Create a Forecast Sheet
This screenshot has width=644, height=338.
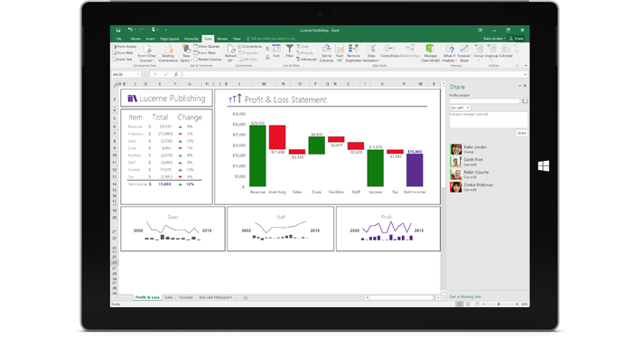(464, 53)
